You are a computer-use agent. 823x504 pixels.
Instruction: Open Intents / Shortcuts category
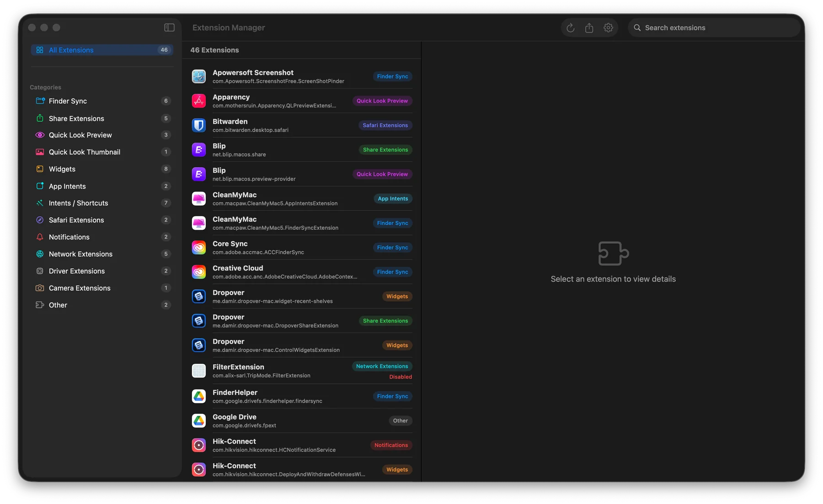[x=102, y=203]
